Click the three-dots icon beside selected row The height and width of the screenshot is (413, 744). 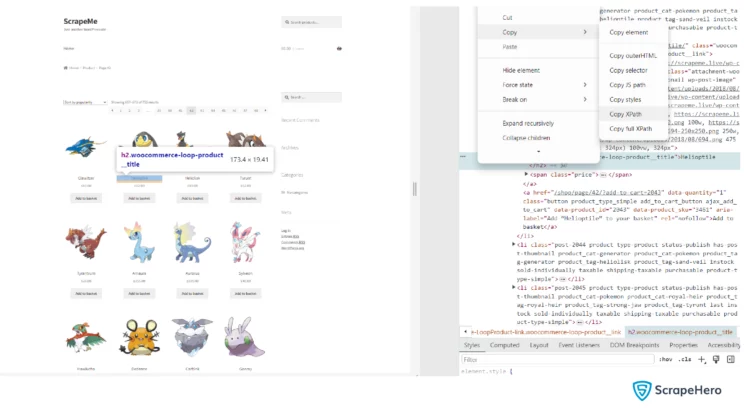463,156
